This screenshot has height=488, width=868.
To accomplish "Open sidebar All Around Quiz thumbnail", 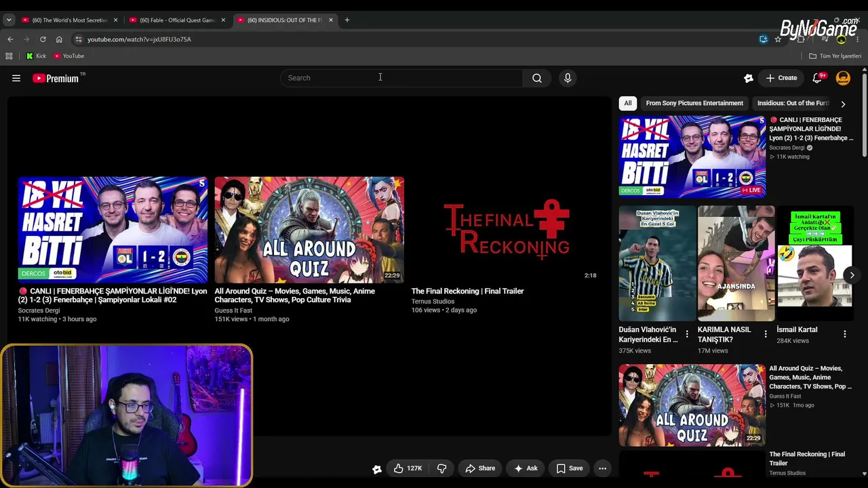I will pyautogui.click(x=692, y=405).
